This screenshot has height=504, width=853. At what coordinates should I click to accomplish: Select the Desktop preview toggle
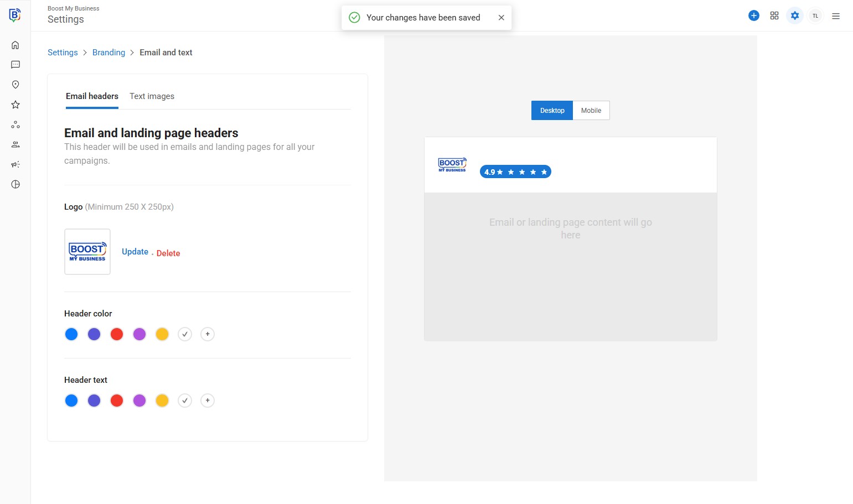pos(552,111)
